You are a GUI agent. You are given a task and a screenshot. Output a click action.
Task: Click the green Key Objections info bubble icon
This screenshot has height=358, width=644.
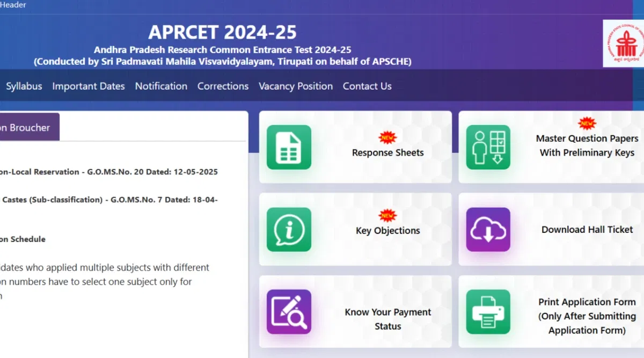coord(289,229)
